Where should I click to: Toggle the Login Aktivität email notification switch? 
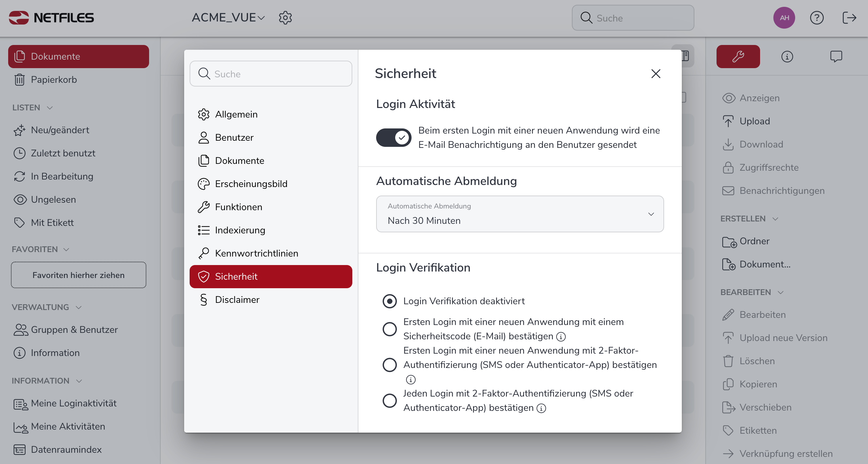click(x=394, y=138)
